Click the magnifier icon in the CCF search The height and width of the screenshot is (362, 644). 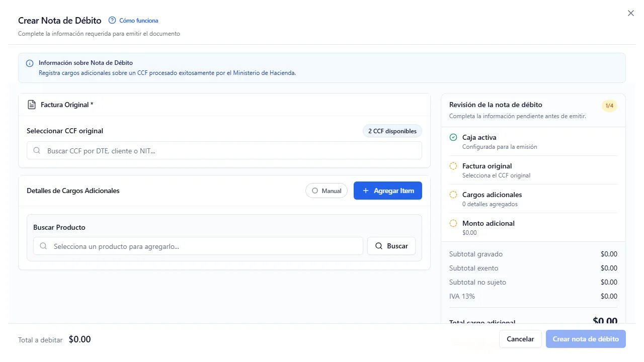[x=37, y=150]
